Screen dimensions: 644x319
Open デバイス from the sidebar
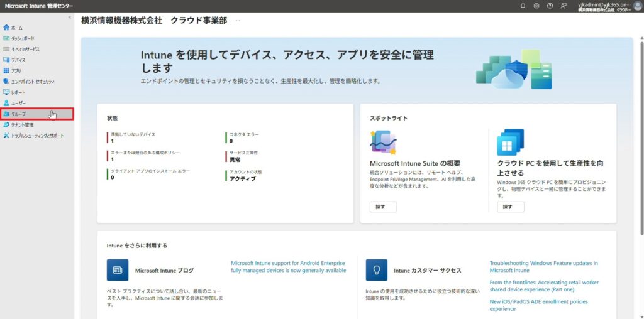(x=18, y=60)
